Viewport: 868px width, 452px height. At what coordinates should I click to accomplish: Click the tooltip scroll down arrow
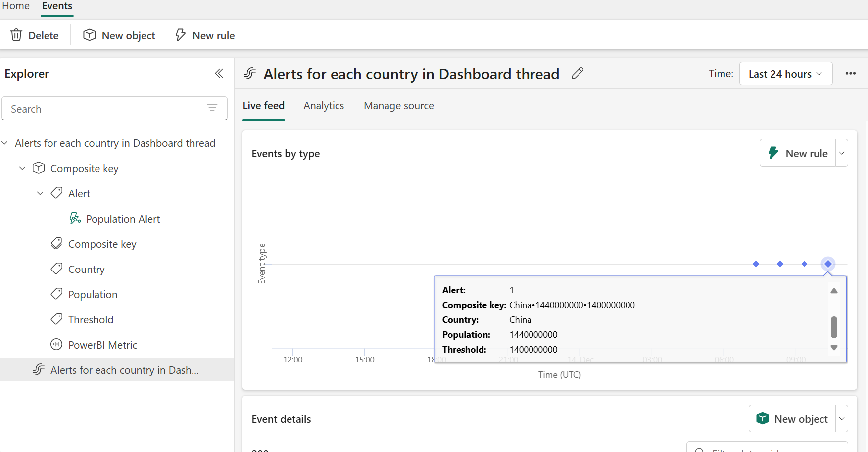[834, 348]
